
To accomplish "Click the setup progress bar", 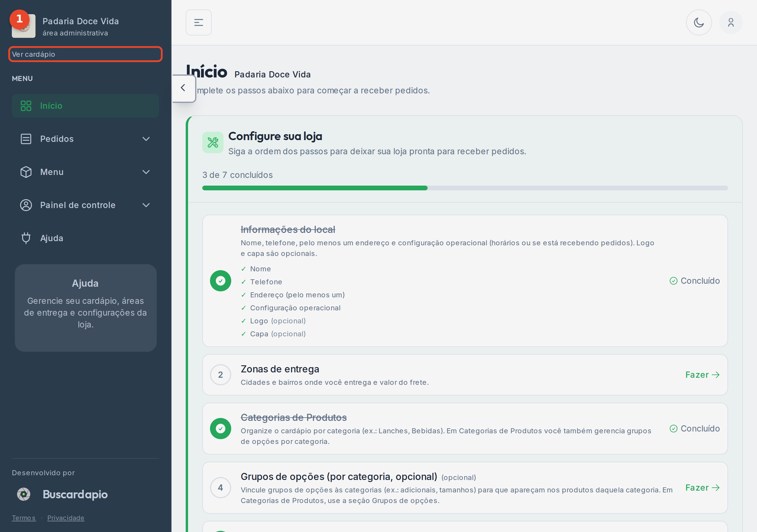I will [x=465, y=188].
